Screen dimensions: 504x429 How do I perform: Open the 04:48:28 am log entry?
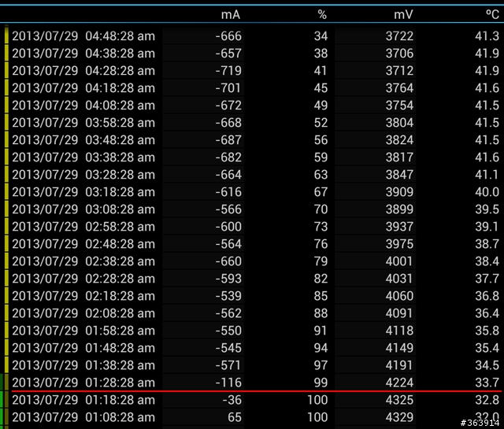tap(252, 36)
